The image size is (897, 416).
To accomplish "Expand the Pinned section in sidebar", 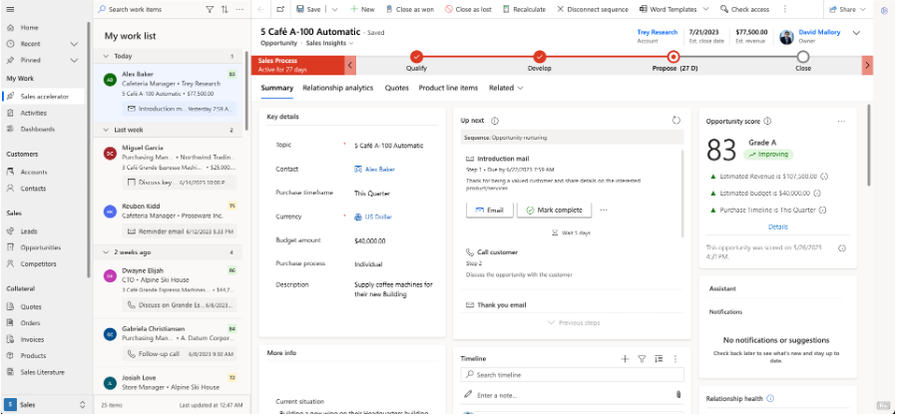I will (x=74, y=60).
